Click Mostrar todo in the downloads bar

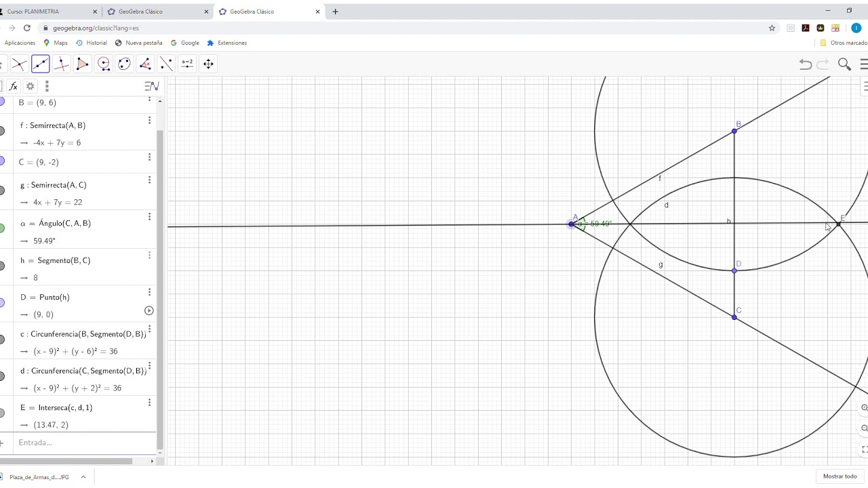click(x=840, y=476)
